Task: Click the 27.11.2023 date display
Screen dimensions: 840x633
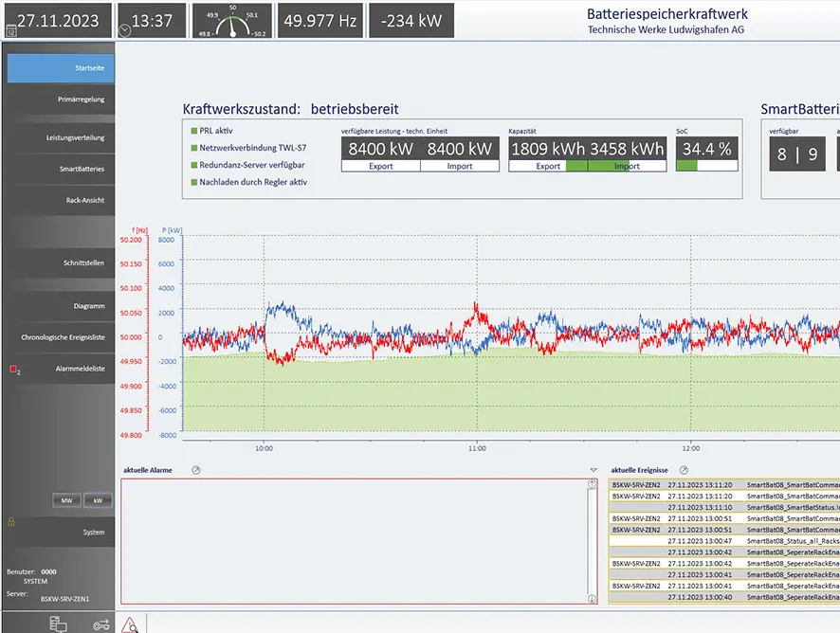Action: point(58,20)
